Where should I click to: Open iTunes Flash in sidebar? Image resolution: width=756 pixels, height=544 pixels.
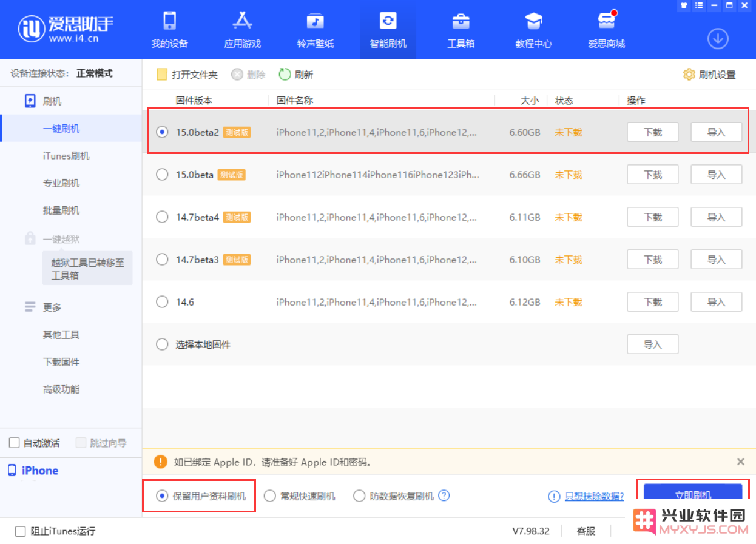[x=66, y=156]
